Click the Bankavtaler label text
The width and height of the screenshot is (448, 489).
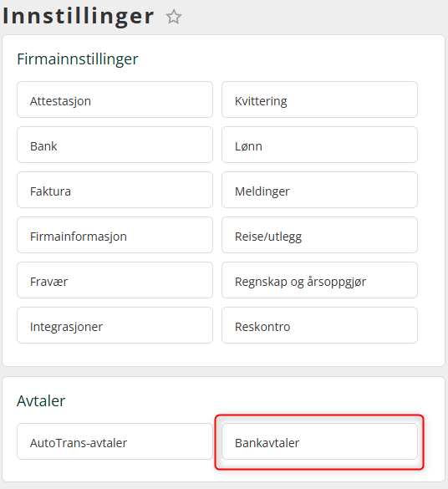click(267, 443)
